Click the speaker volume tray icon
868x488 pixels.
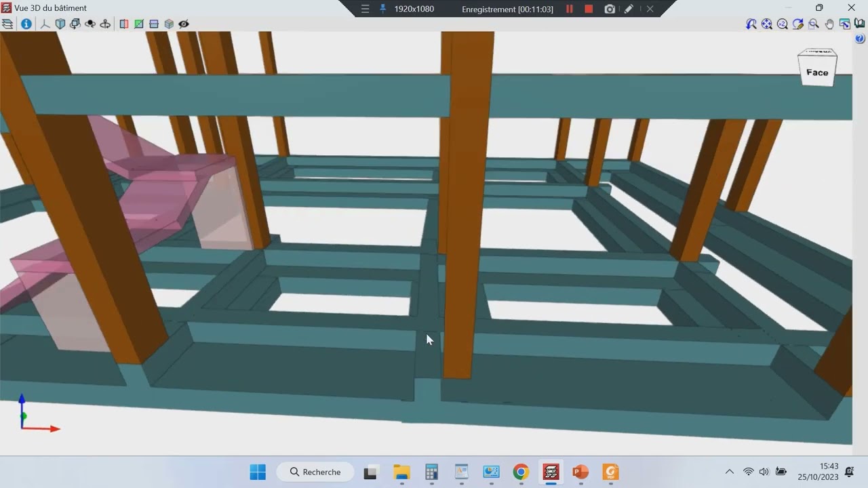[x=764, y=472]
